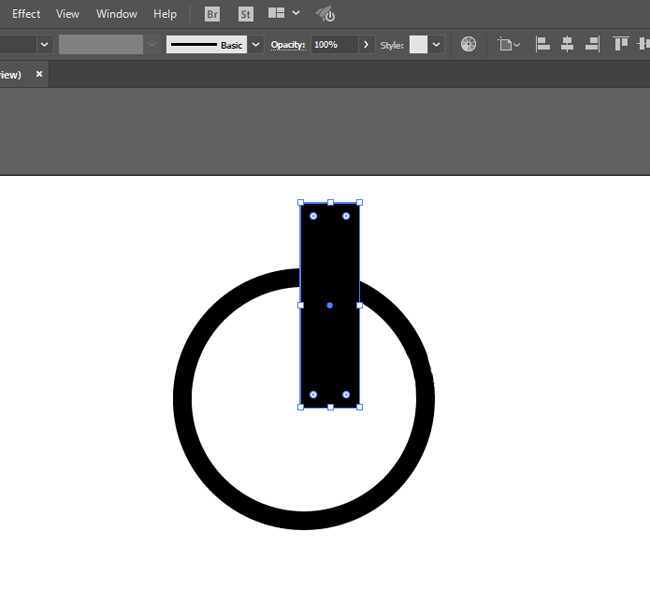Open Adobe Bridge with the Br icon
The width and height of the screenshot is (650, 589).
[212, 14]
